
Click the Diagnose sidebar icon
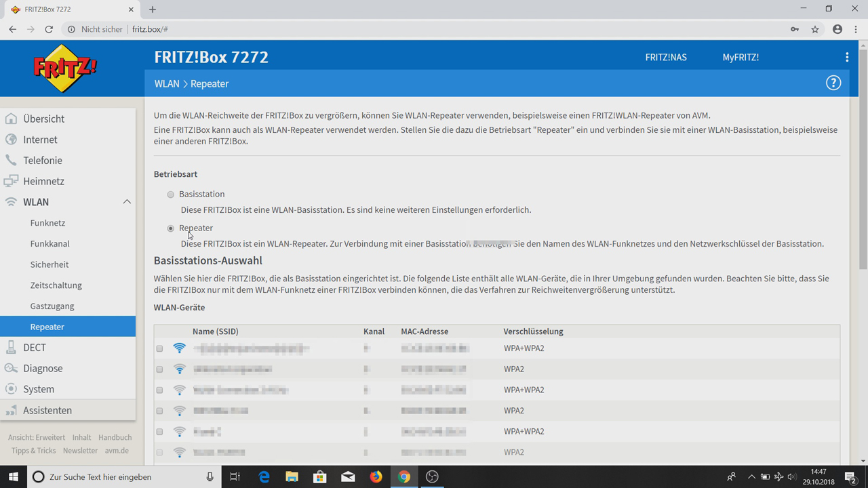point(12,368)
